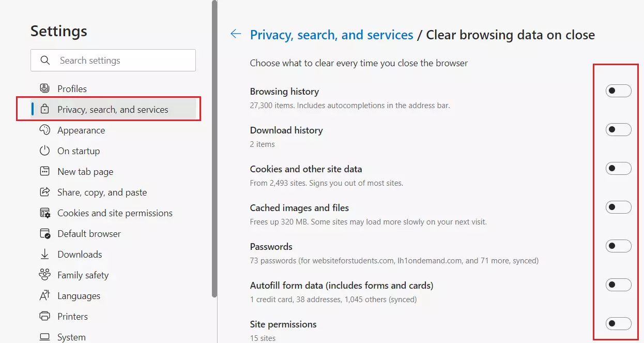This screenshot has width=644, height=343.
Task: Click the Downloads arrow icon
Action: [45, 254]
